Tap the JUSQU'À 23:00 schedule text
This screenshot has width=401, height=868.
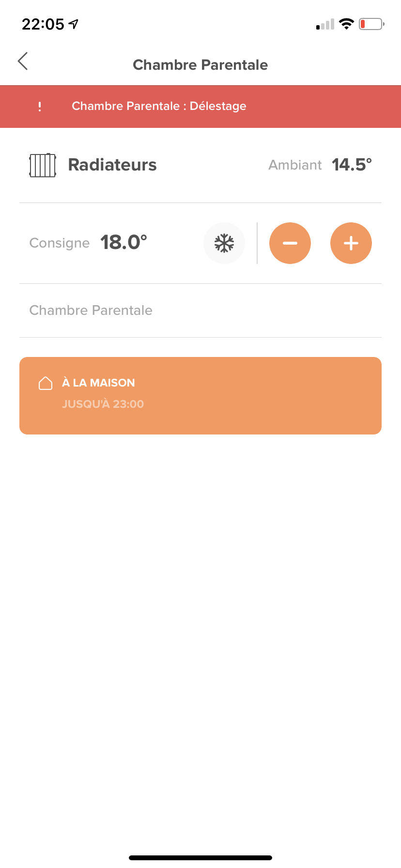coord(103,404)
